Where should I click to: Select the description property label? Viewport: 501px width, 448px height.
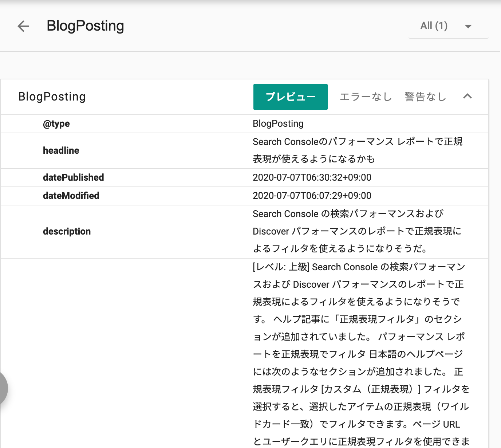click(x=67, y=232)
